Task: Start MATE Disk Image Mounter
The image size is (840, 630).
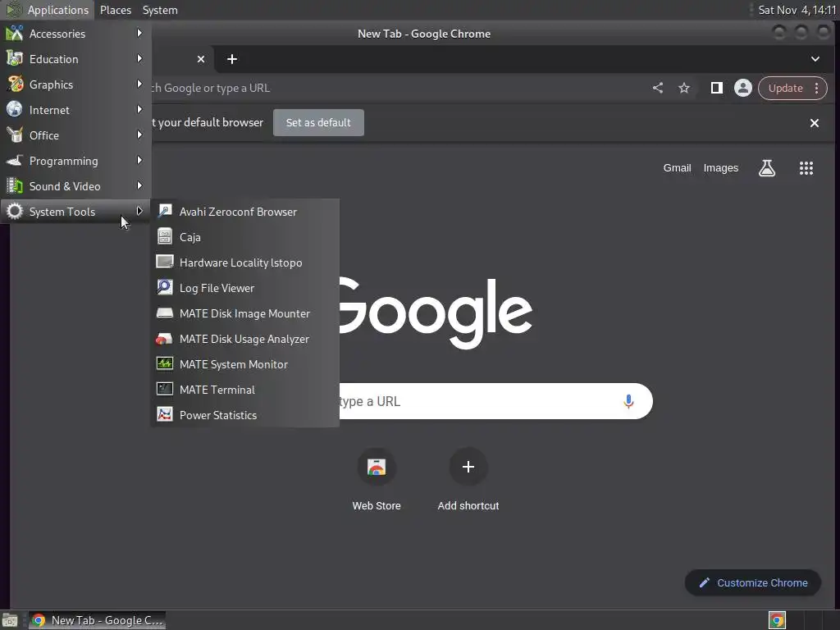Action: coord(244,313)
